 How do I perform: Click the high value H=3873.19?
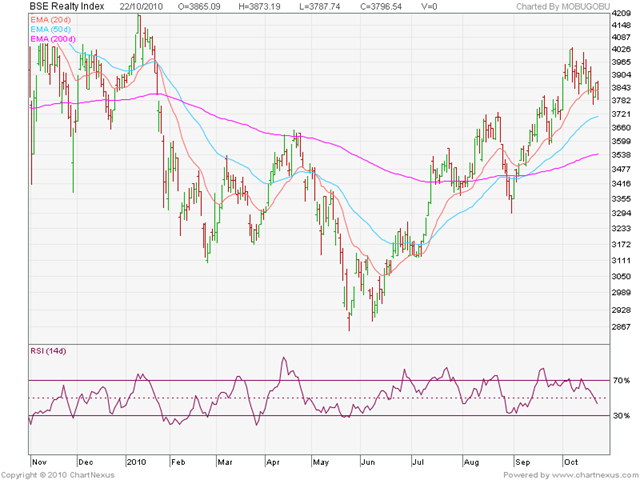click(x=259, y=7)
